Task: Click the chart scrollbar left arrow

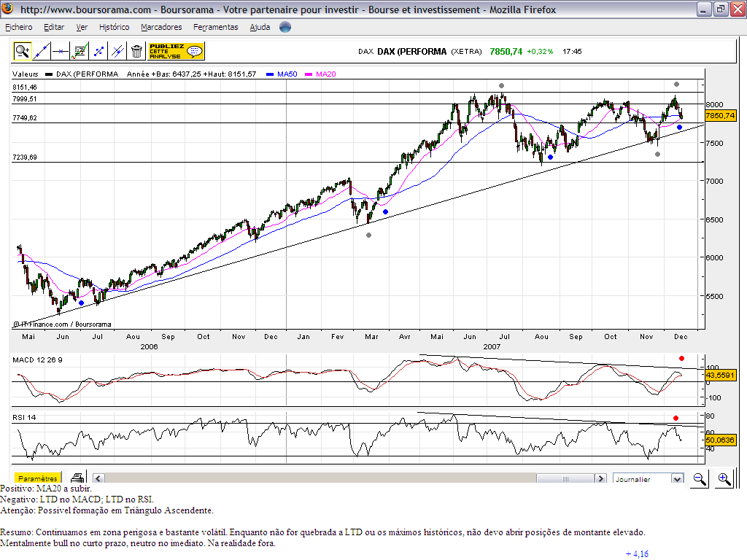Action: tap(98, 478)
